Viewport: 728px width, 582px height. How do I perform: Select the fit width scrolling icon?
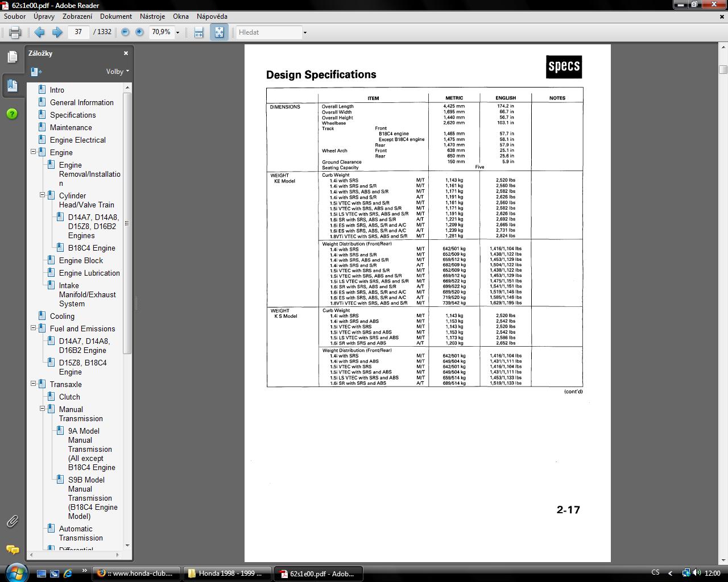198,32
